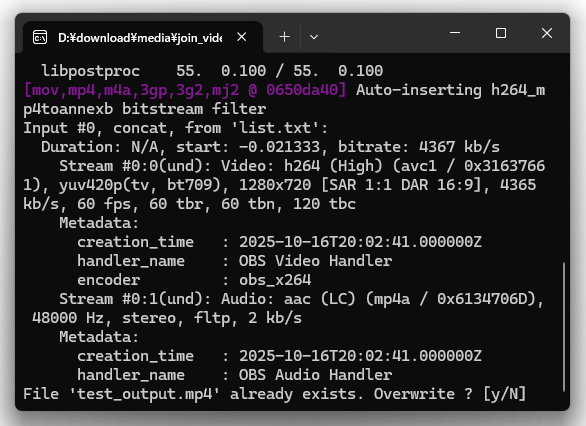Click the terminal vertical scrollbar thumb

[564, 327]
